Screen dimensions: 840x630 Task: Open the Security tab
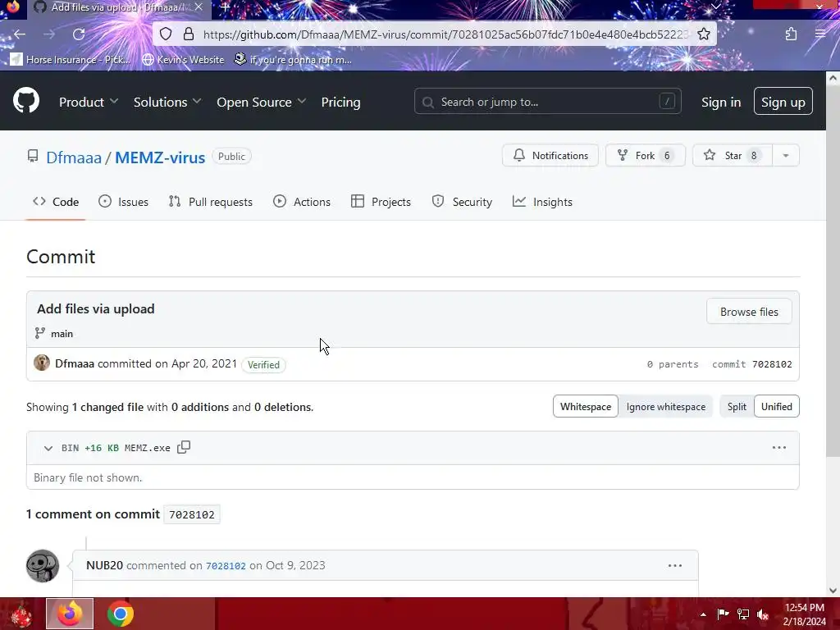point(462,202)
